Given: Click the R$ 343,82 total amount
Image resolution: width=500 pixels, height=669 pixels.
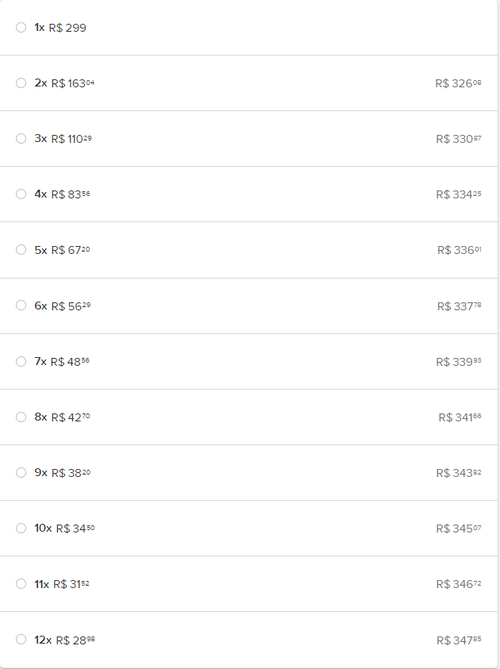Looking at the screenshot, I should [459, 473].
